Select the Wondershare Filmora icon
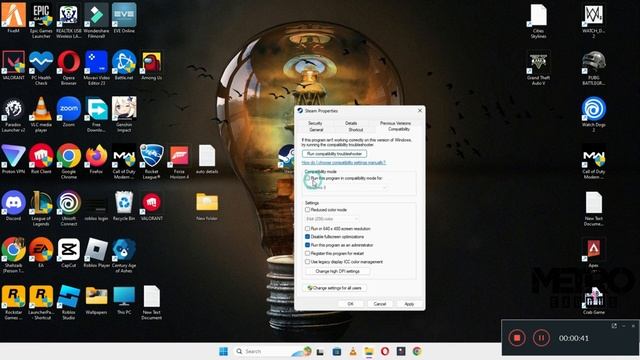This screenshot has width=640, height=360. (96, 20)
